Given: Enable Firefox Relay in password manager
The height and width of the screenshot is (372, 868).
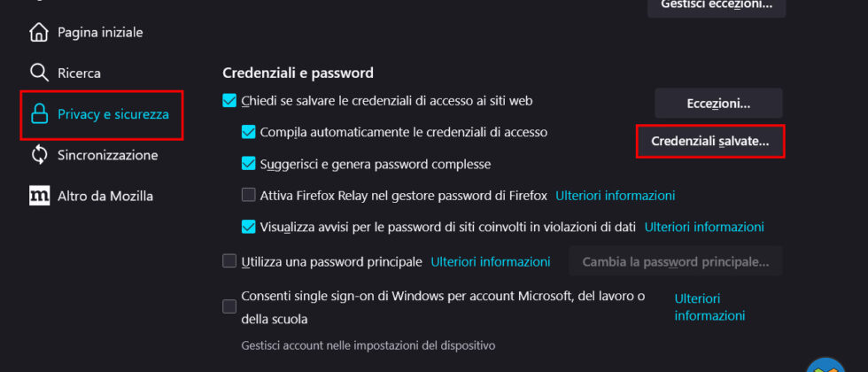Looking at the screenshot, I should click(x=249, y=196).
